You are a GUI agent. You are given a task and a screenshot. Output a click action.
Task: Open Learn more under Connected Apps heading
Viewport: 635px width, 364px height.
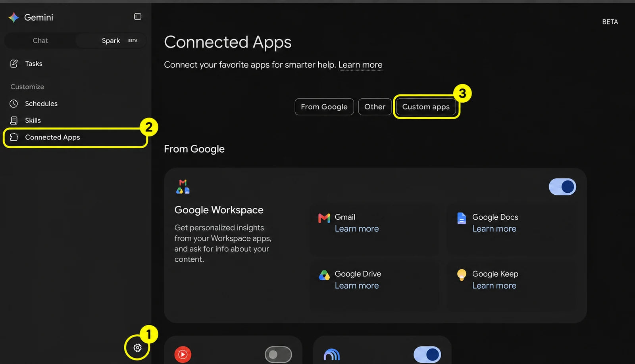[x=360, y=65]
